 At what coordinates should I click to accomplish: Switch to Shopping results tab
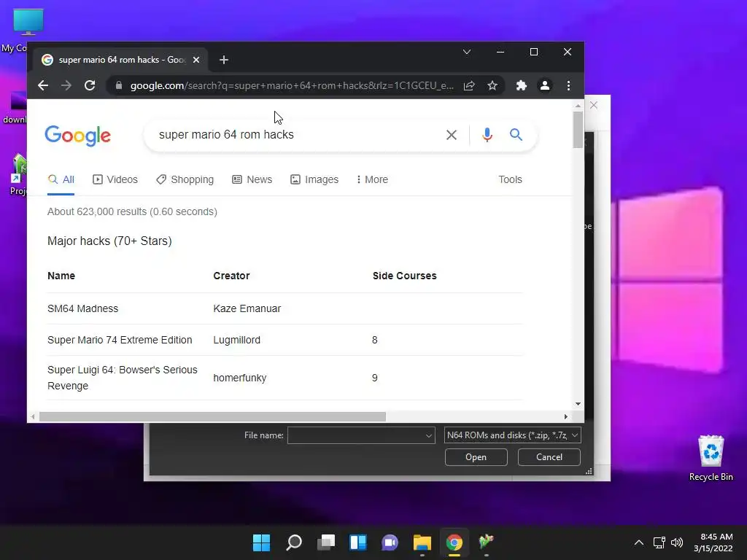(185, 179)
